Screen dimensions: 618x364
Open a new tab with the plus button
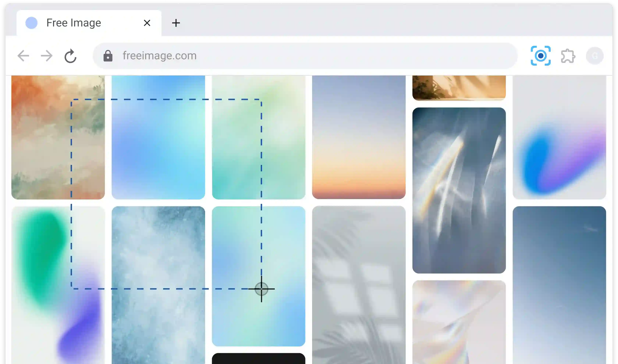pos(176,23)
